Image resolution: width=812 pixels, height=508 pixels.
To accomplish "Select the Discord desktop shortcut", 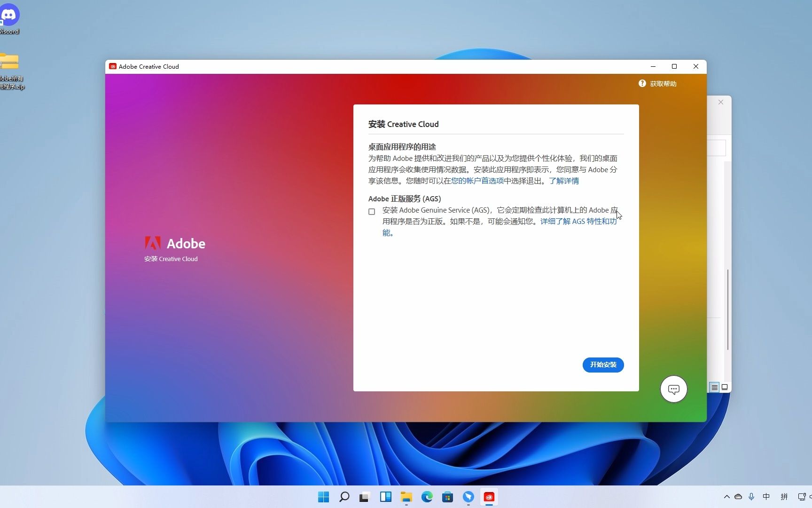I will coord(9,19).
